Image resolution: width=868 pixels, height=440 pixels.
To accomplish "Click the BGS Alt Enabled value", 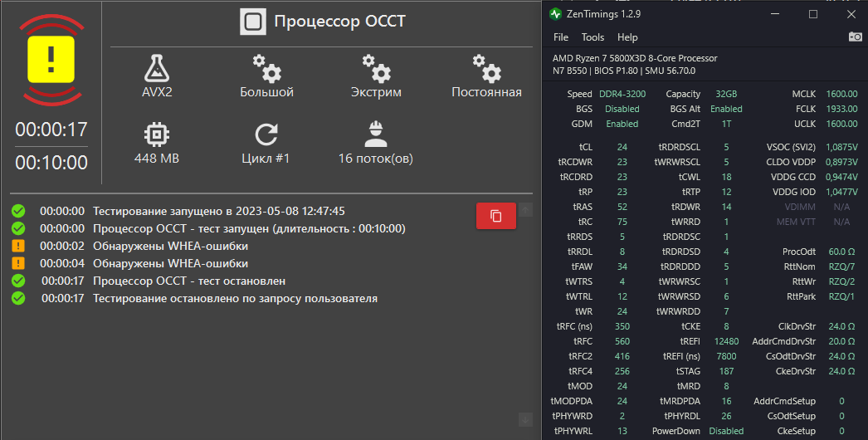I will (726, 109).
